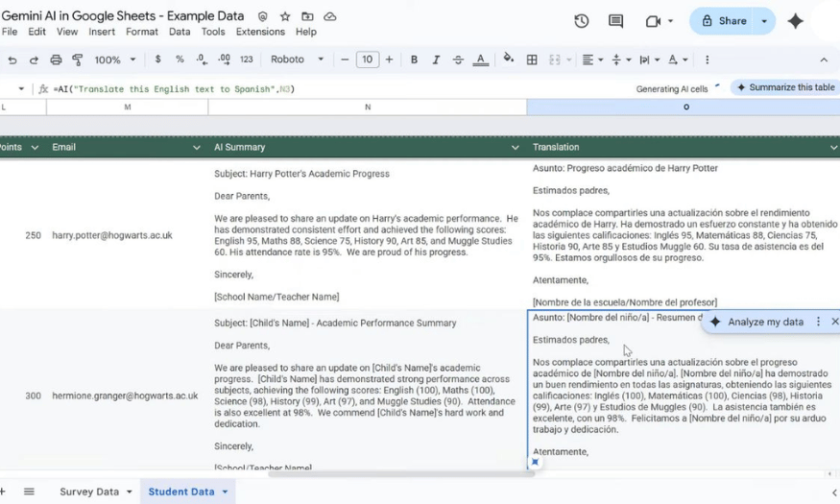Click the Redo icon
The width and height of the screenshot is (840, 504).
34,60
